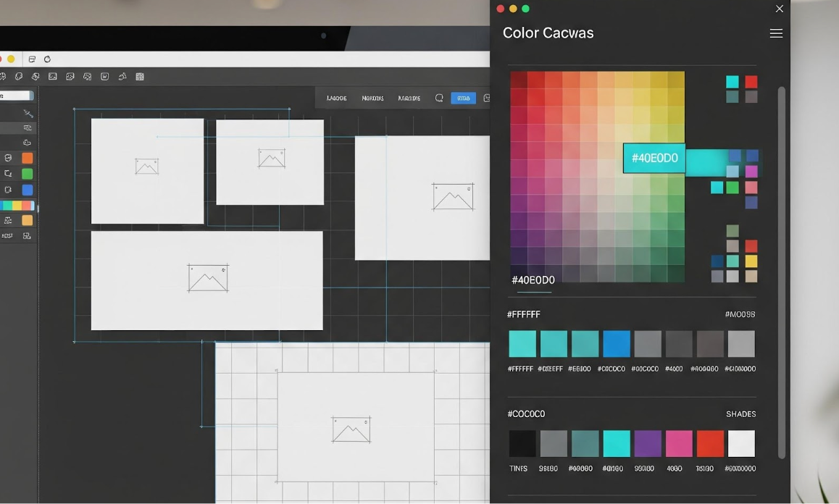Open the Color Canvas hamburger menu
Viewport: 839px width, 504px height.
click(776, 33)
